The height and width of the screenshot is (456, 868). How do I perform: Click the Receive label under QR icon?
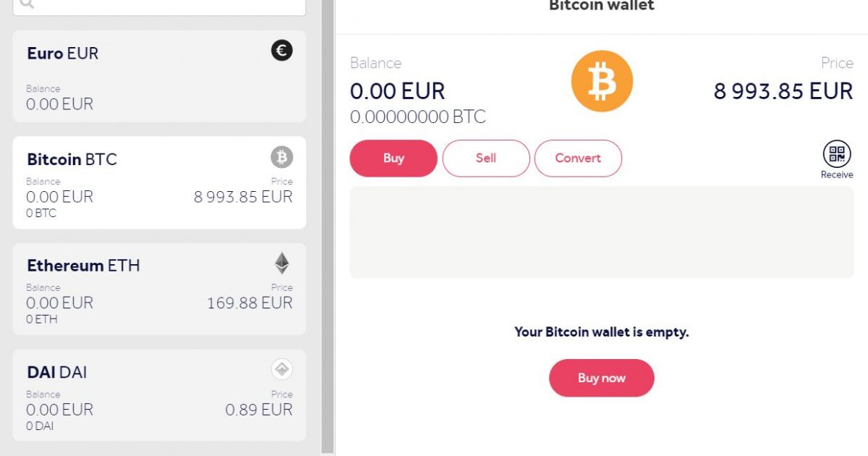837,174
